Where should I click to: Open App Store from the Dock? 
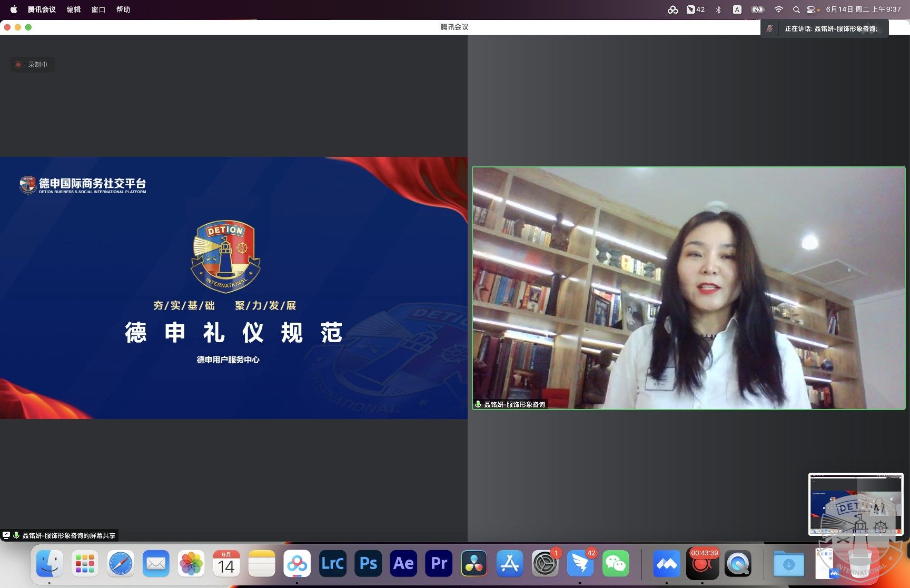tap(510, 564)
